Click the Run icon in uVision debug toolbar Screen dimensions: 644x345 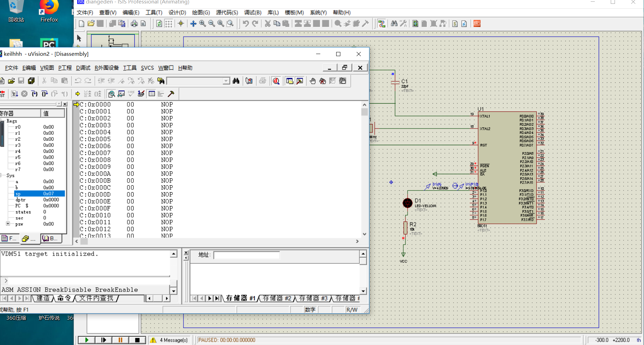pos(15,94)
